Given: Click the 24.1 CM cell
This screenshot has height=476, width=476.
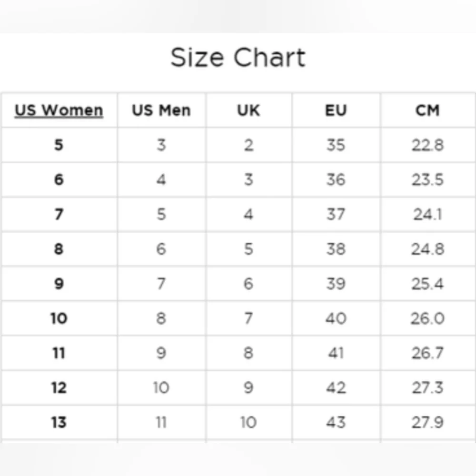Looking at the screenshot, I should (427, 215).
